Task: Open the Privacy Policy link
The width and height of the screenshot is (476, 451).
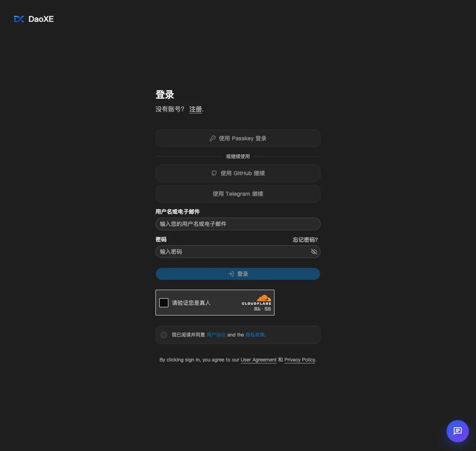Action: [300, 360]
